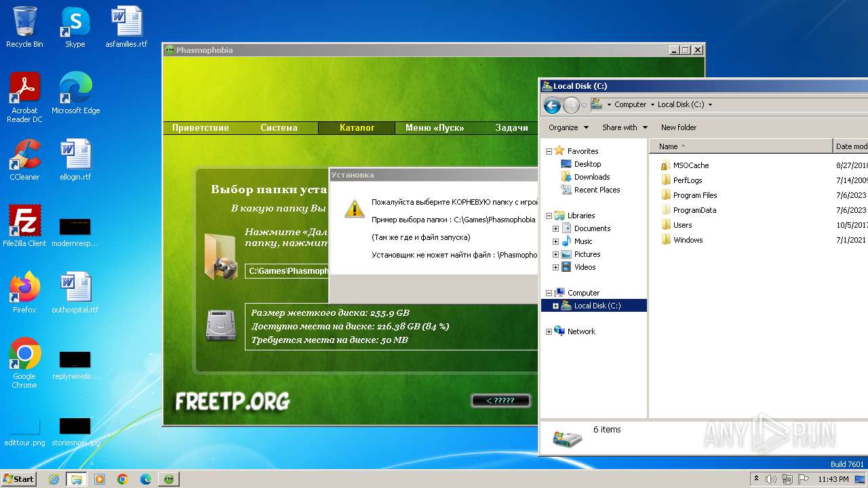Click the Forward arrow in Explorer
Image resolution: width=868 pixels, height=488 pixels.
[571, 105]
